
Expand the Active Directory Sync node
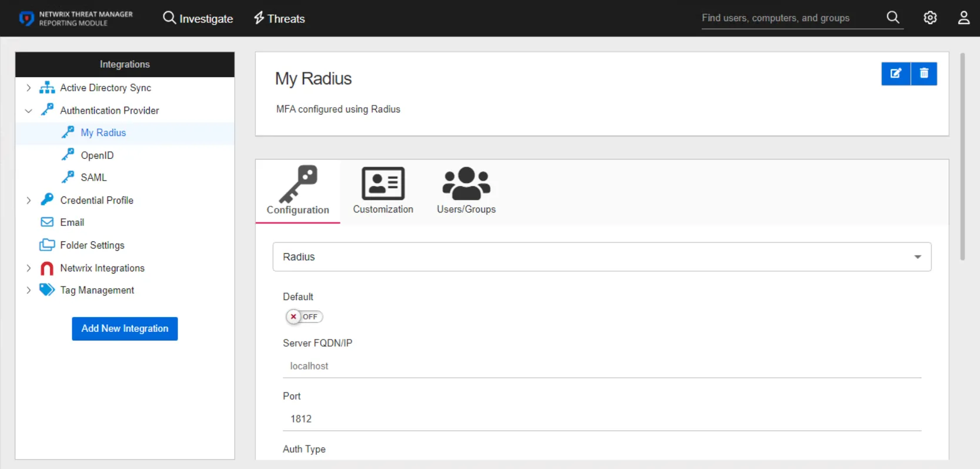[28, 88]
